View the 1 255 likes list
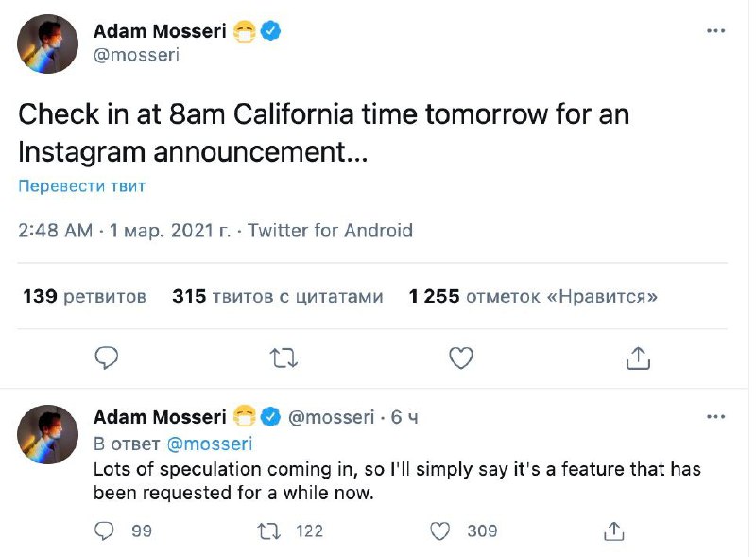 tap(533, 296)
